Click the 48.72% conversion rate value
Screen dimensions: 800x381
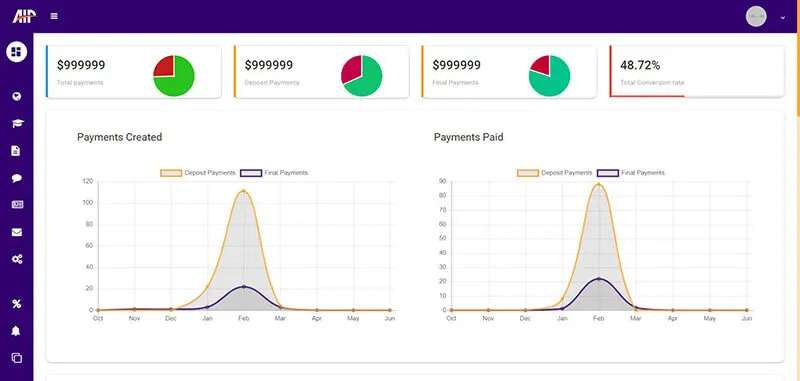640,65
